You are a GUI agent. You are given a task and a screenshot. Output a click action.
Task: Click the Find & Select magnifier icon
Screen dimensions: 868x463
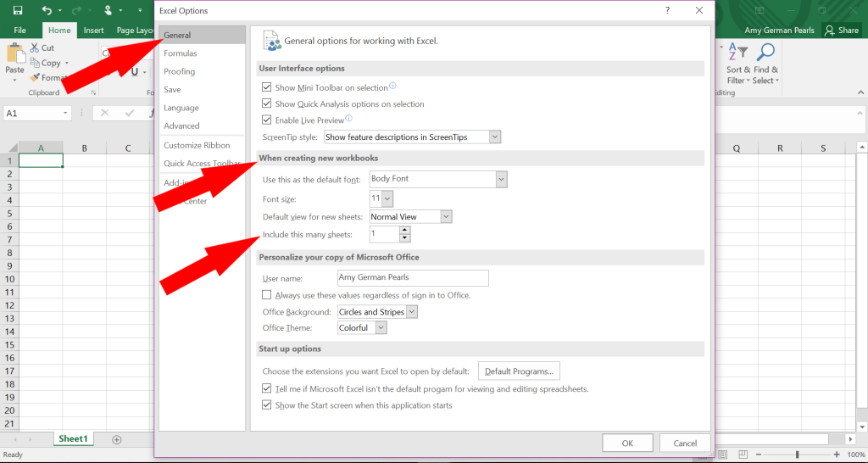766,52
